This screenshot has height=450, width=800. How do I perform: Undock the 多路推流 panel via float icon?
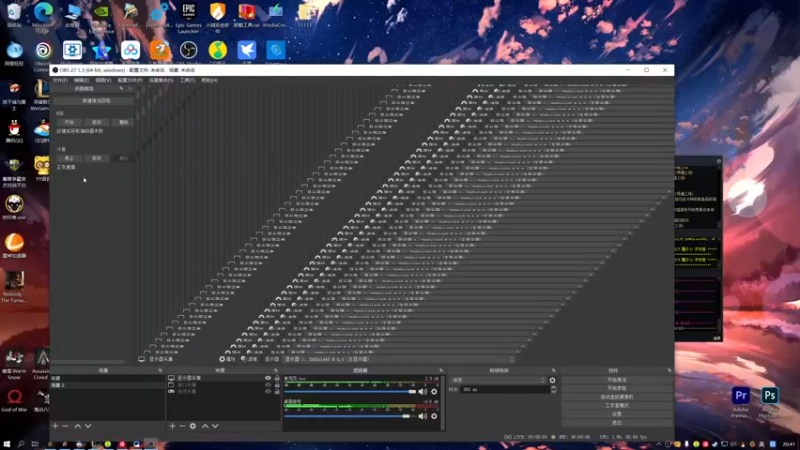click(x=121, y=89)
